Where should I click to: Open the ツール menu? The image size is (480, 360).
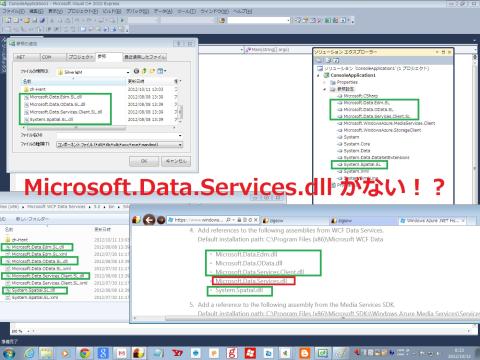pyautogui.click(x=186, y=11)
